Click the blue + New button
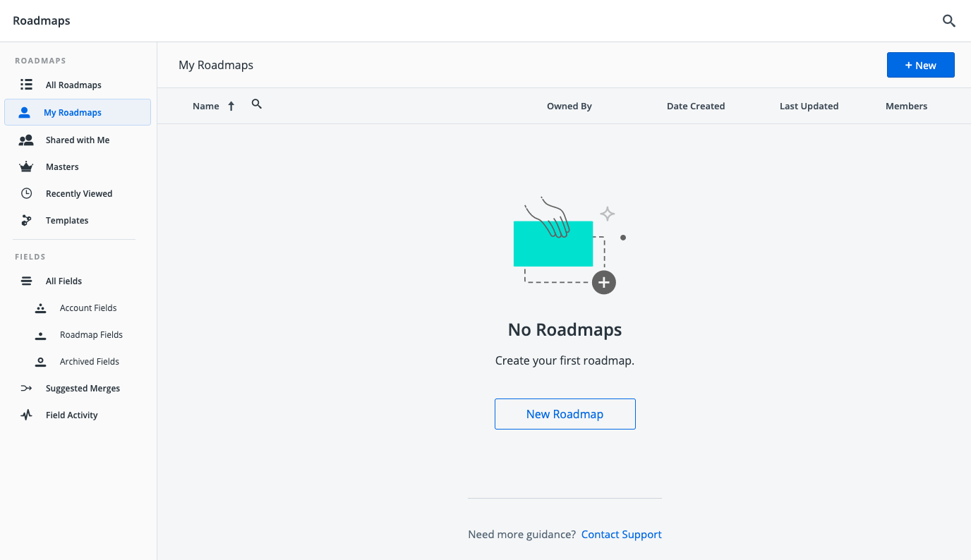 click(920, 64)
